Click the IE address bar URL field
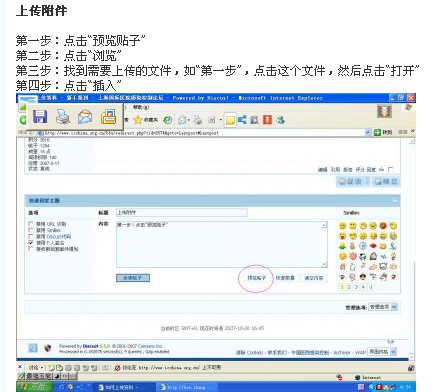This screenshot has width=439, height=392. click(203, 132)
